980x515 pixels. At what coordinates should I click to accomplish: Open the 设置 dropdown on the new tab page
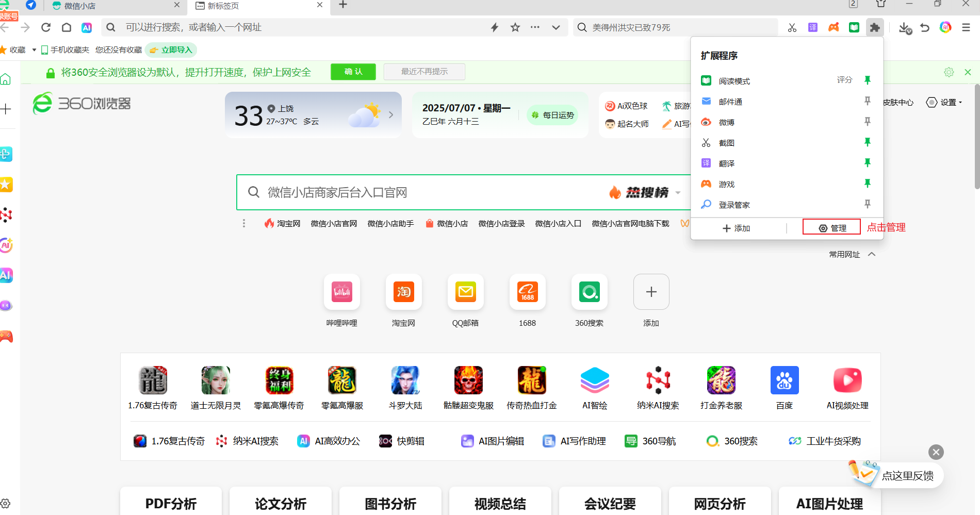pyautogui.click(x=944, y=102)
